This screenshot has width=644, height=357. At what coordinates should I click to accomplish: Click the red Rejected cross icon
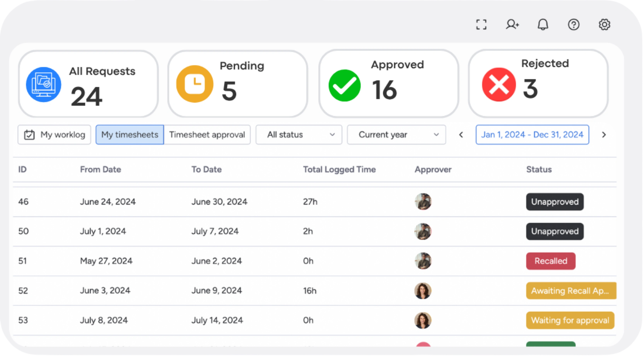point(499,84)
